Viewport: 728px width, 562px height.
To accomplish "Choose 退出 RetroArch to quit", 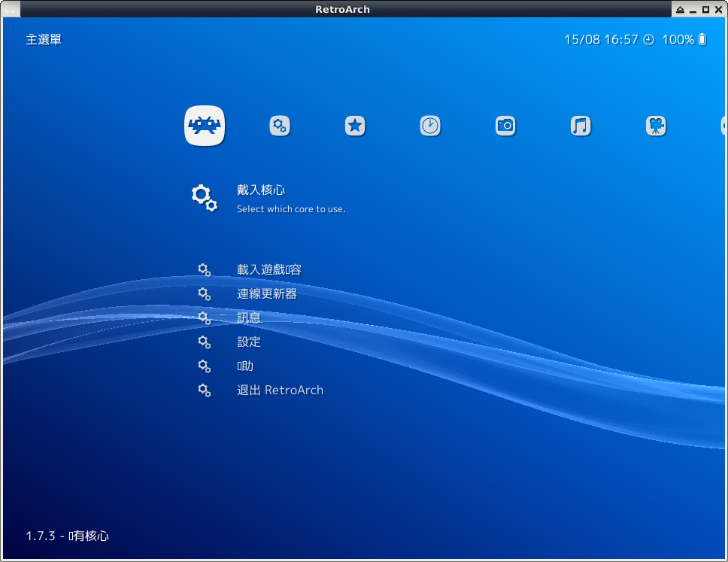I will (x=280, y=390).
